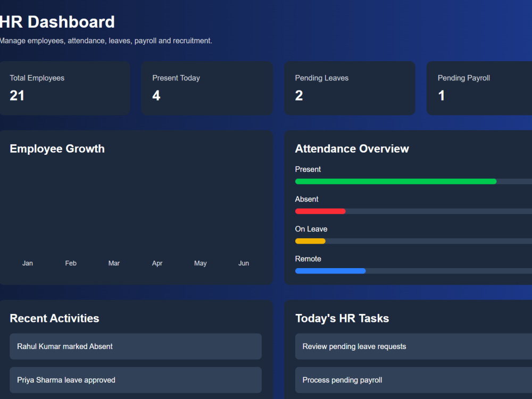
Task: Click the red Absent attendance bar
Action: coord(320,211)
